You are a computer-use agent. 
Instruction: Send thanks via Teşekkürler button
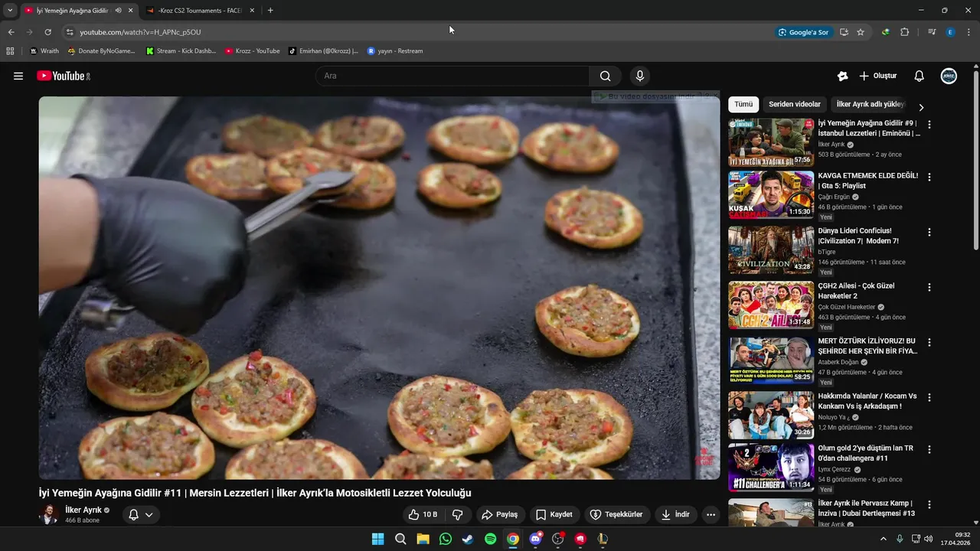[x=616, y=514]
